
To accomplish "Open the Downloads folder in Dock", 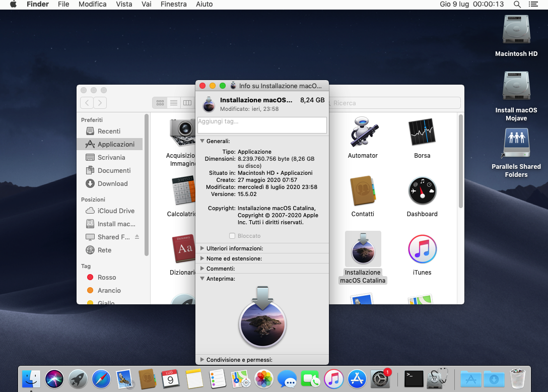I will pos(494,379).
